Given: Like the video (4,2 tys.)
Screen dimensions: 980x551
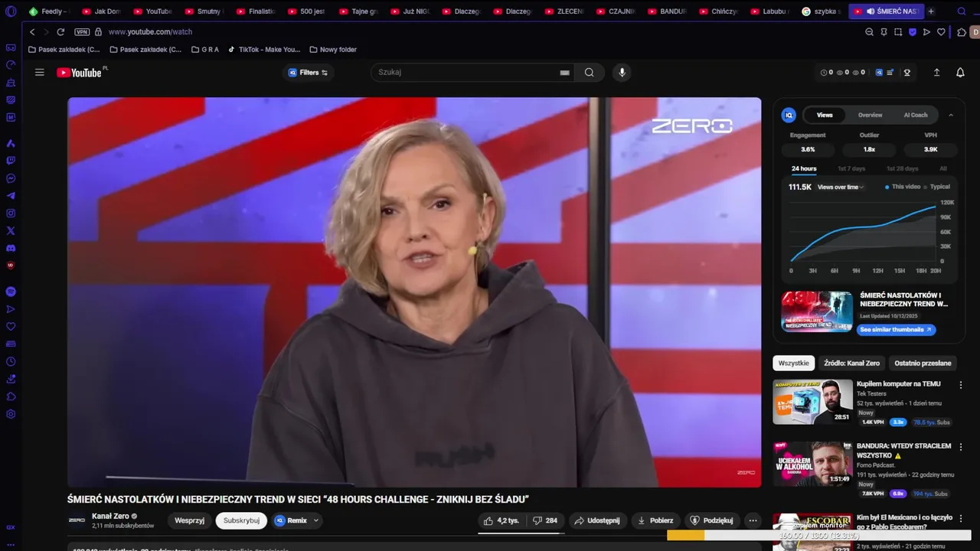Looking at the screenshot, I should 501,520.
